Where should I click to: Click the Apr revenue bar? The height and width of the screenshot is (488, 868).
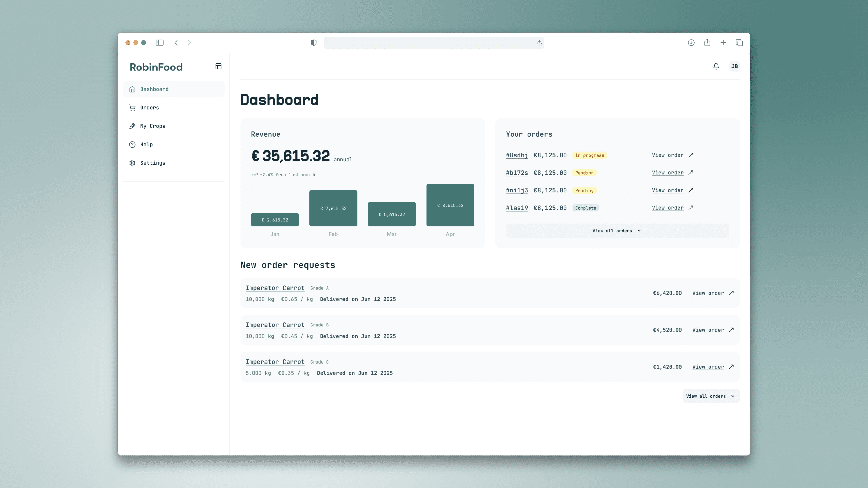(x=450, y=205)
